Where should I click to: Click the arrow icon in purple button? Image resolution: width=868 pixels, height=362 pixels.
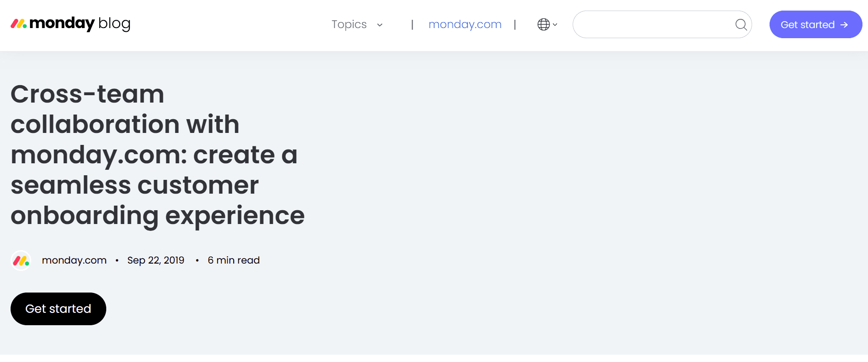click(844, 25)
